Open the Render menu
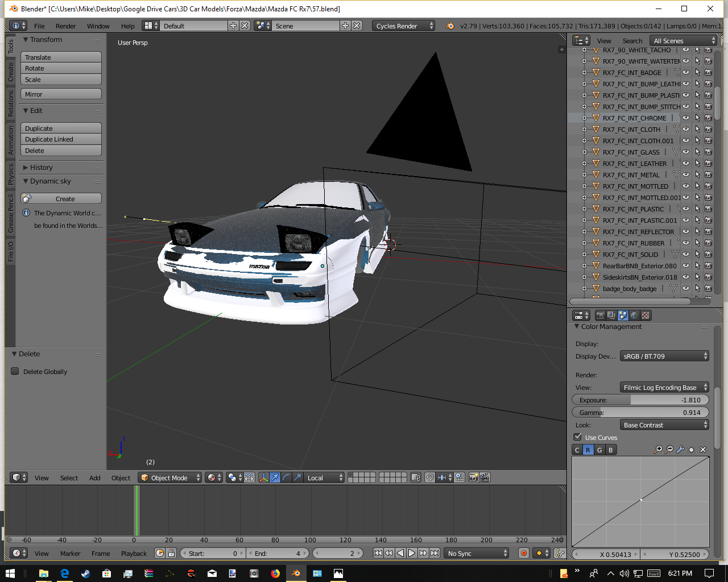728x582 pixels. [x=65, y=26]
